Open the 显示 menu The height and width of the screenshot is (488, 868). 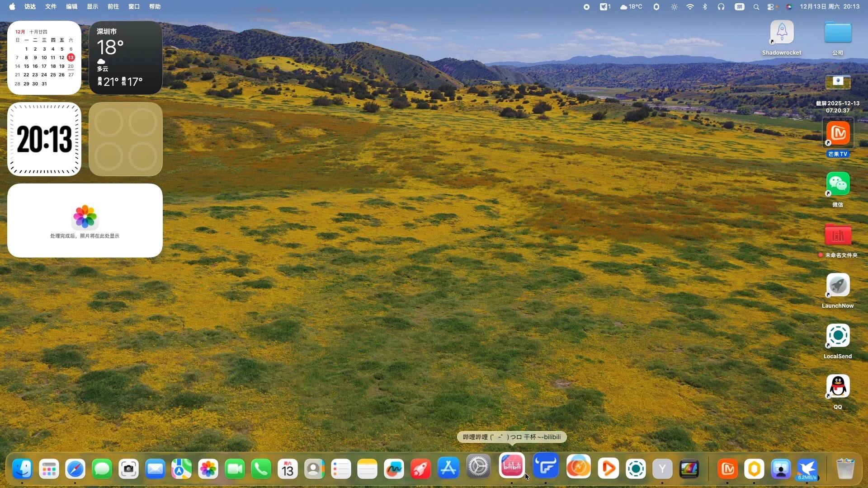[x=93, y=6]
